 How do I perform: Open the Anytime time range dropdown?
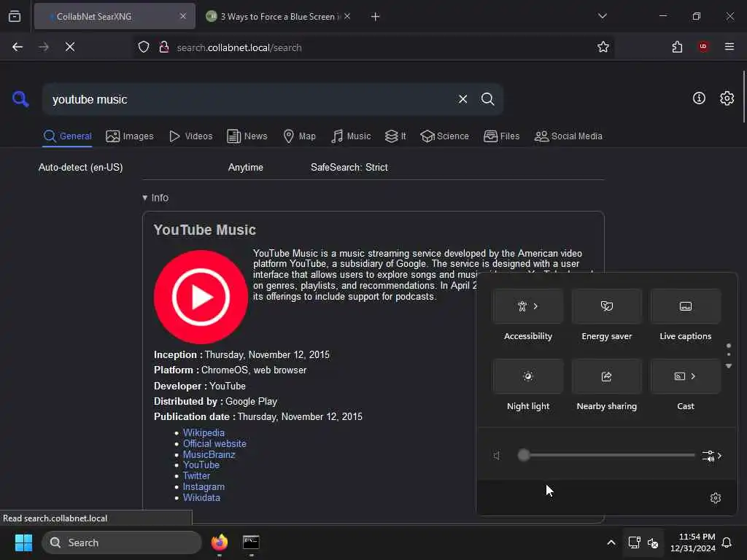pyautogui.click(x=245, y=168)
